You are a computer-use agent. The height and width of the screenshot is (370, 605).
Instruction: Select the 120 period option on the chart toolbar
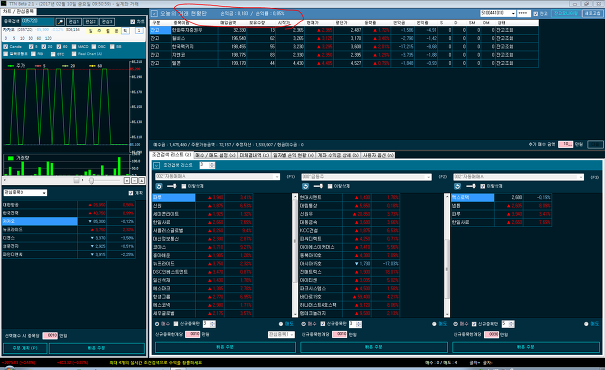(48, 38)
